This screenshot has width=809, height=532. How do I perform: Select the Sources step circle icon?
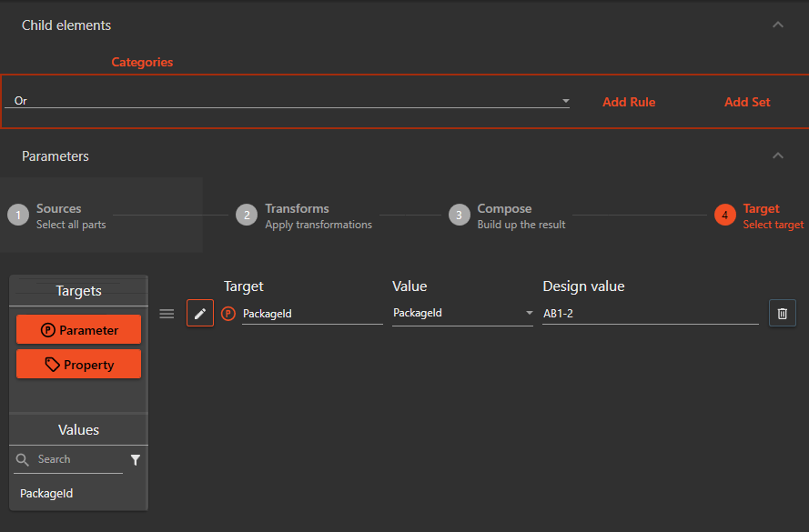click(x=19, y=215)
